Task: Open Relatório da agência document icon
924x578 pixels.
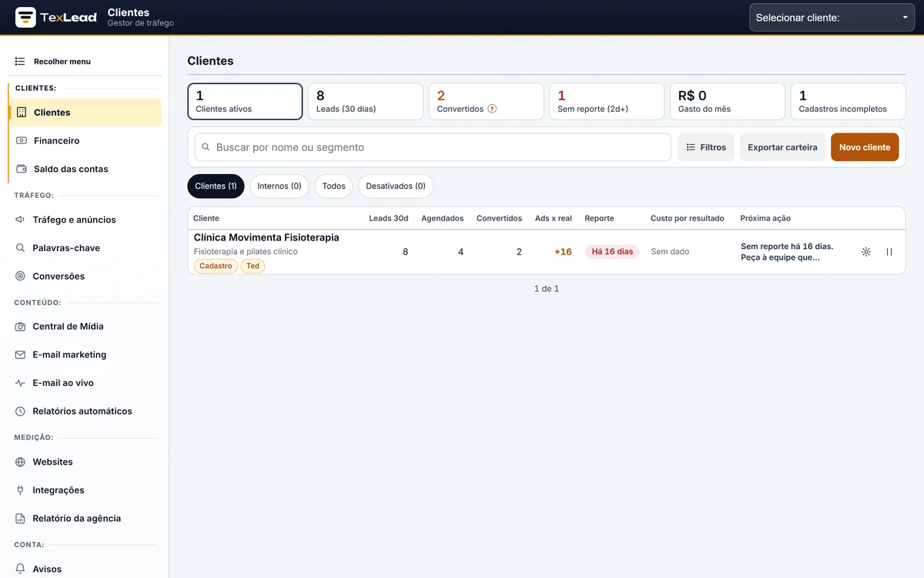Action: (x=20, y=519)
